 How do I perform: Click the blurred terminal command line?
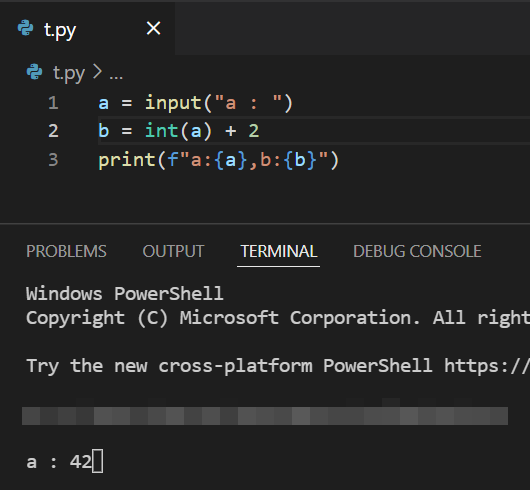[265, 416]
